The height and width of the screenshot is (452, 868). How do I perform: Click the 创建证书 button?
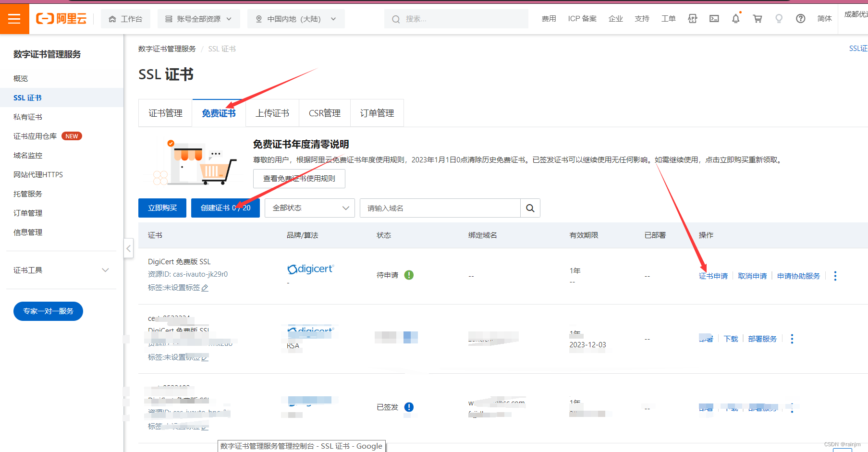tap(225, 208)
